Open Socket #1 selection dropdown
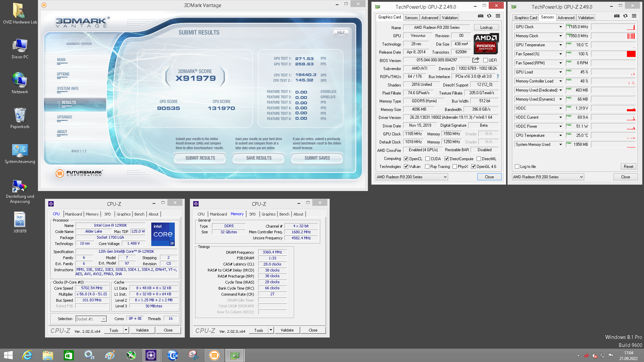 click(91, 319)
